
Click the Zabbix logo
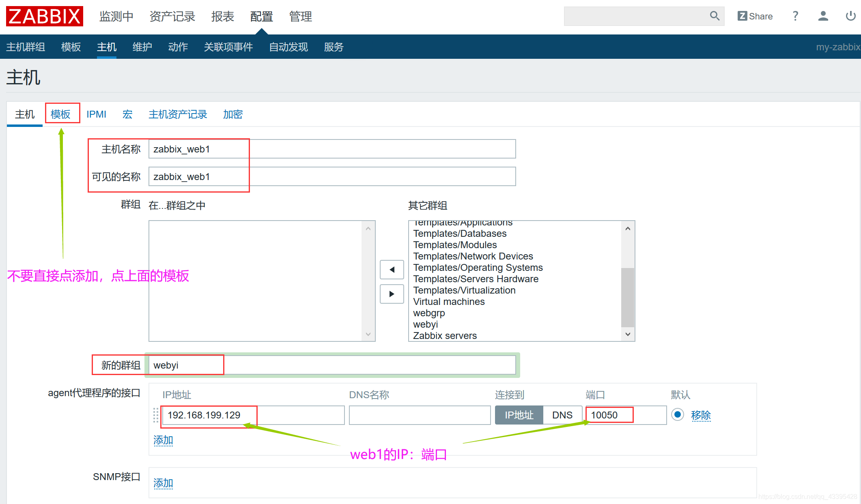[x=45, y=16]
